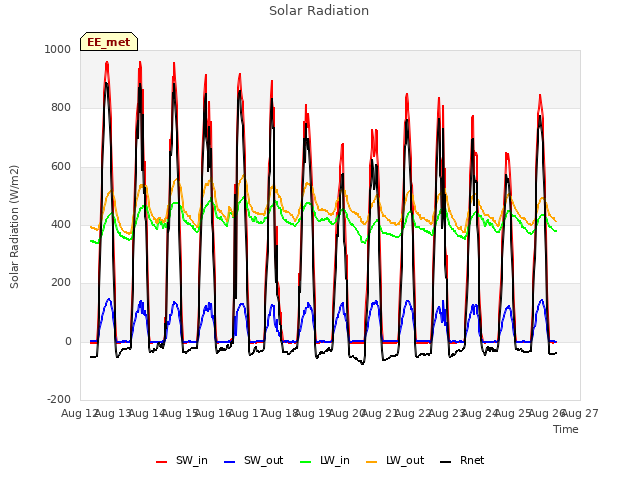
Task: Click the Aug 23 x-axis label
Action: pyautogui.click(x=447, y=413)
